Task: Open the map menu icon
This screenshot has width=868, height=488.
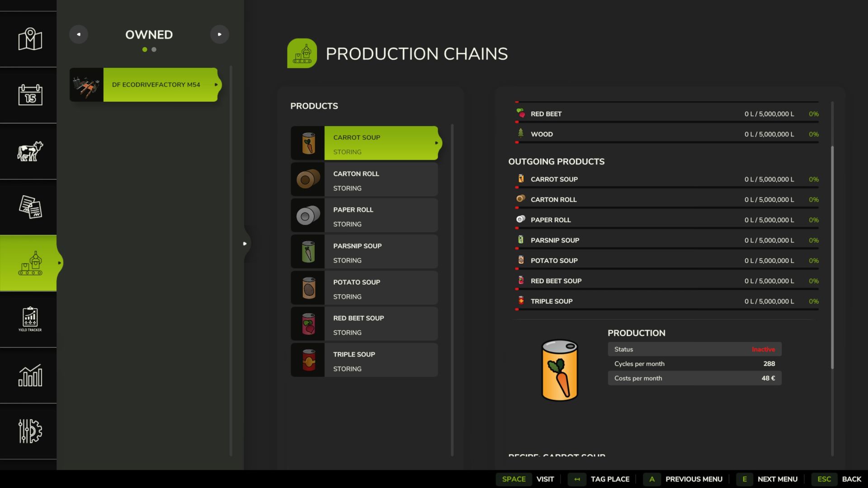Action: point(30,39)
